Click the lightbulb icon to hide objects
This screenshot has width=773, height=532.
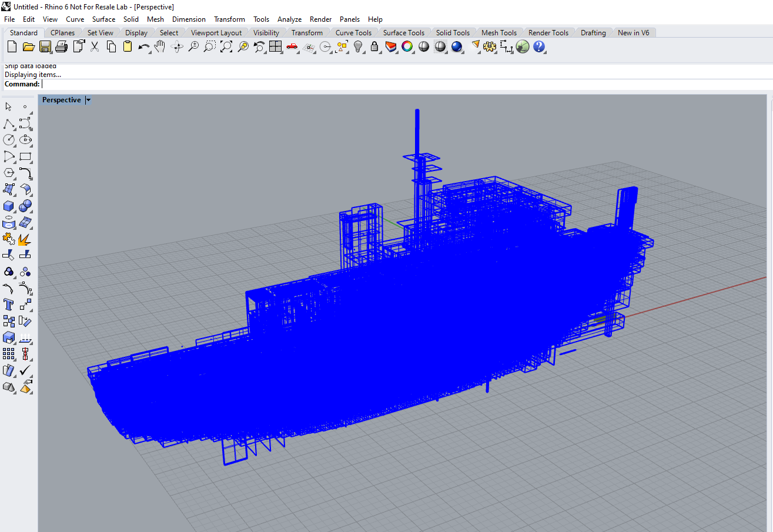[359, 47]
